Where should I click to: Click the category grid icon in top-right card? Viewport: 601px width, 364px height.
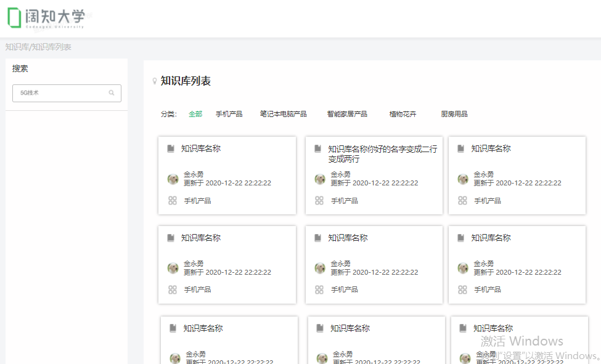pyautogui.click(x=462, y=201)
